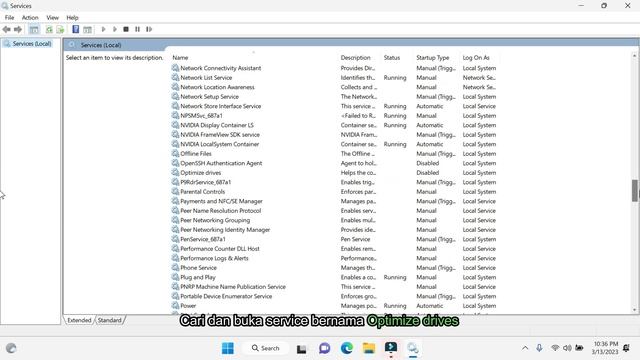640x360 pixels.
Task: Go forward with the Forward arrow toolbar icon
Action: 18,29
